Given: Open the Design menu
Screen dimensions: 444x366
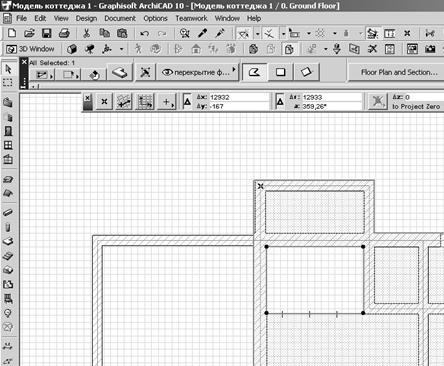Looking at the screenshot, I should [x=86, y=18].
